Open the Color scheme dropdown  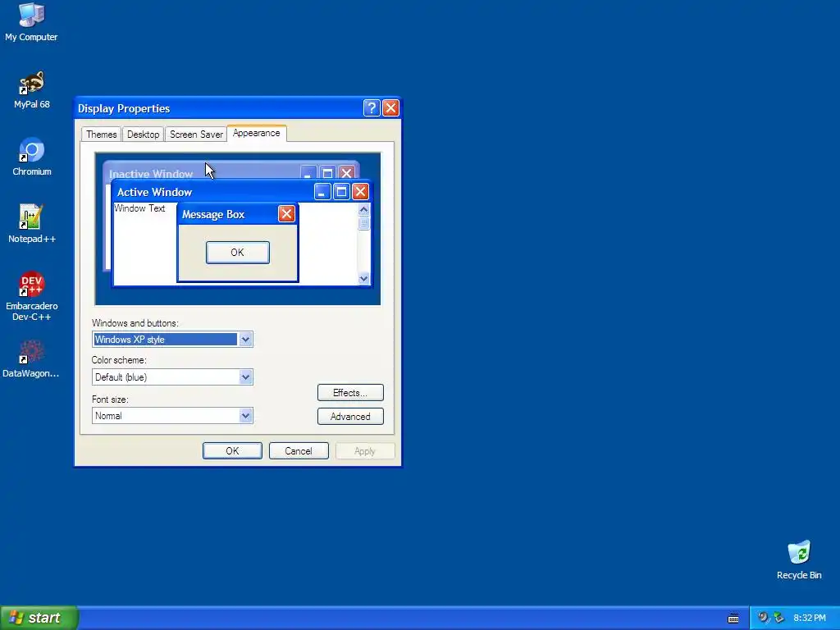[245, 377]
